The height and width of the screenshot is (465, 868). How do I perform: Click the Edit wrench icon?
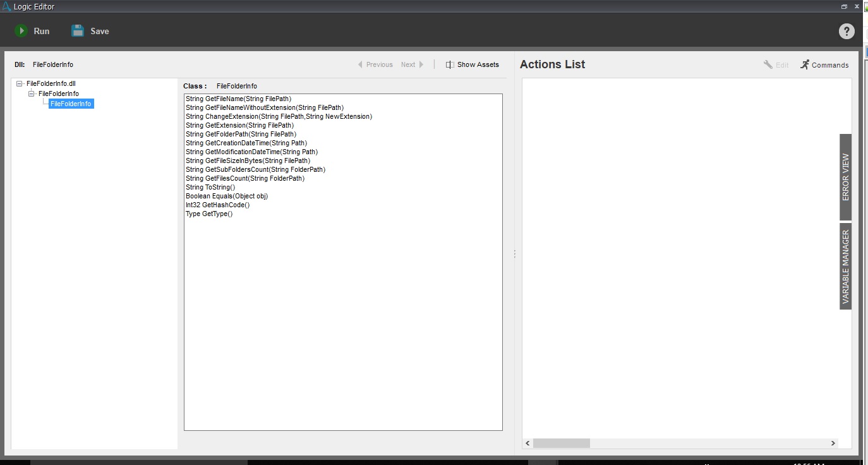point(768,64)
